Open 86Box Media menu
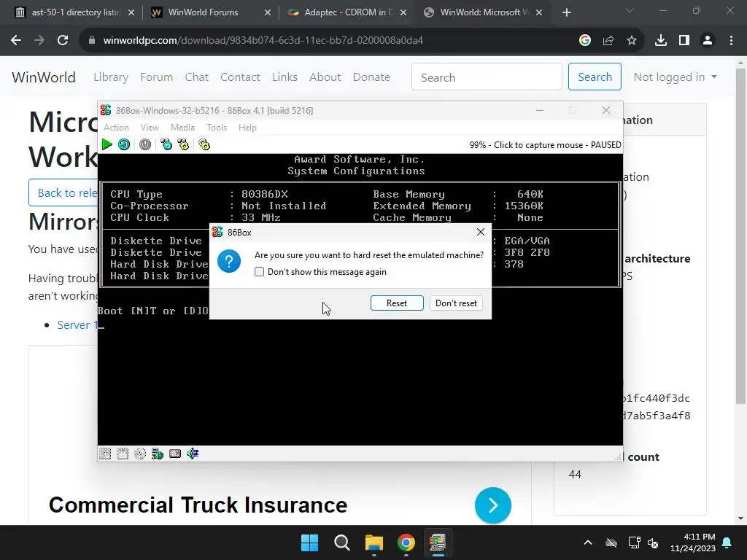This screenshot has height=560, width=747. [x=182, y=128]
